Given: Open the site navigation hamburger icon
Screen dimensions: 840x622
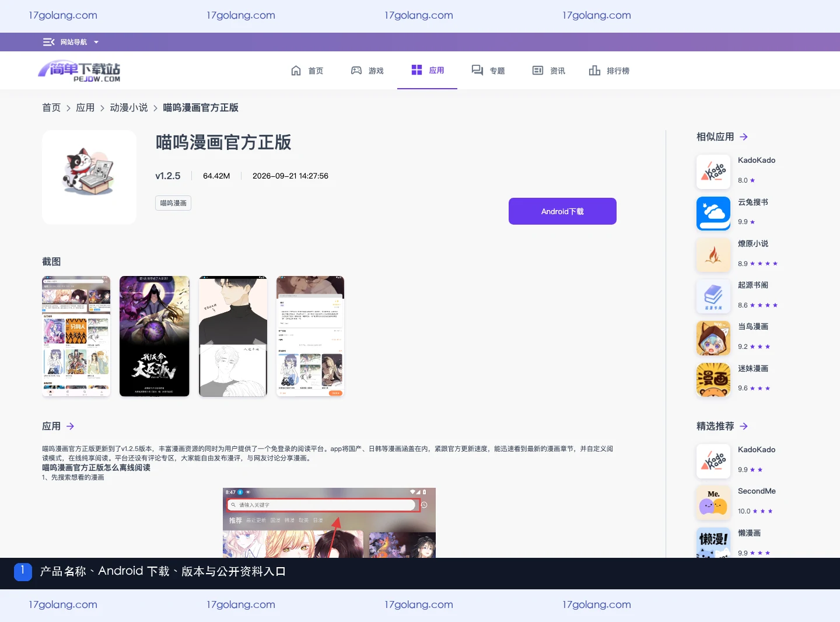Looking at the screenshot, I should (x=48, y=42).
